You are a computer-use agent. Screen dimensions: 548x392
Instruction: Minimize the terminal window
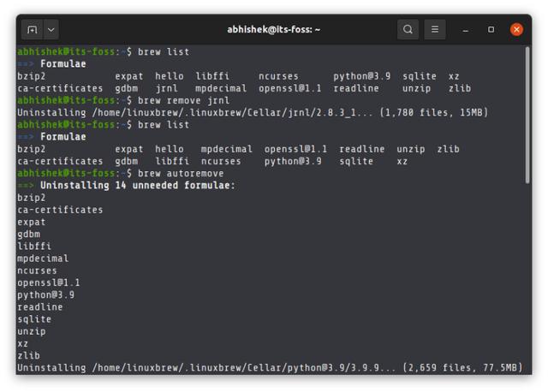click(x=466, y=29)
